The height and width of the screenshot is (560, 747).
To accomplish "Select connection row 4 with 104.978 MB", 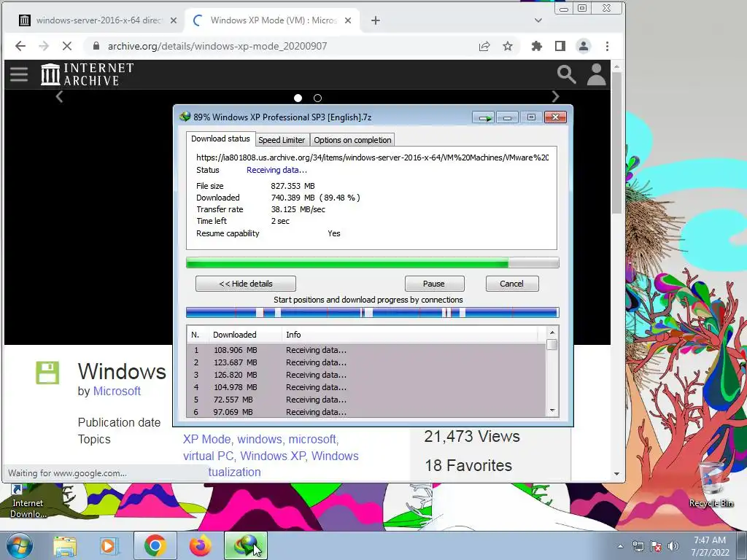I will 366,387.
